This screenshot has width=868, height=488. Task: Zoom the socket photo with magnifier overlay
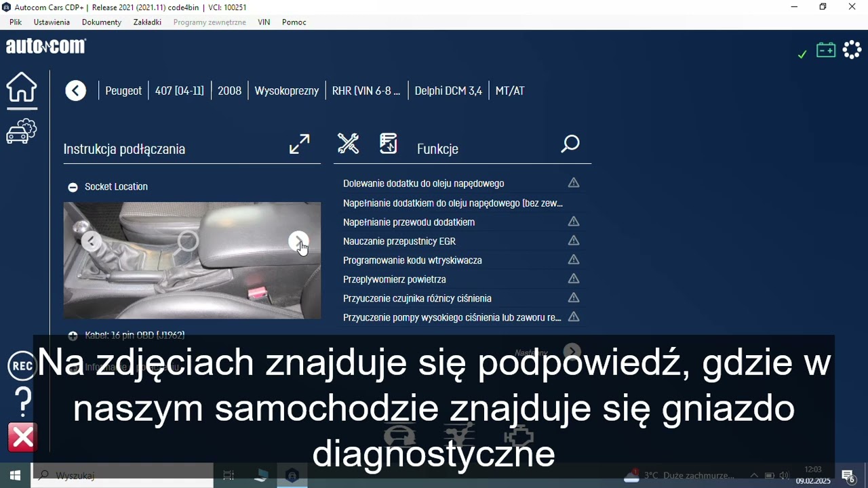[x=187, y=242]
